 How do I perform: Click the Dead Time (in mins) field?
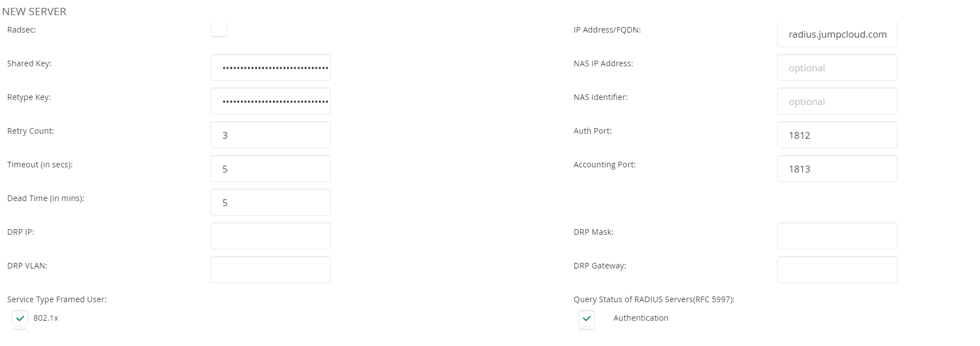coord(271,202)
